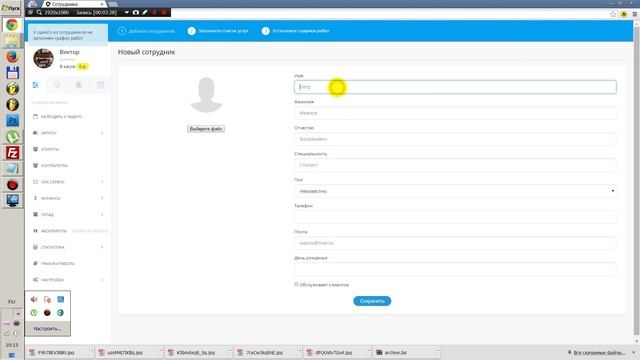Click the Склад icon in sidebar

coord(36,215)
